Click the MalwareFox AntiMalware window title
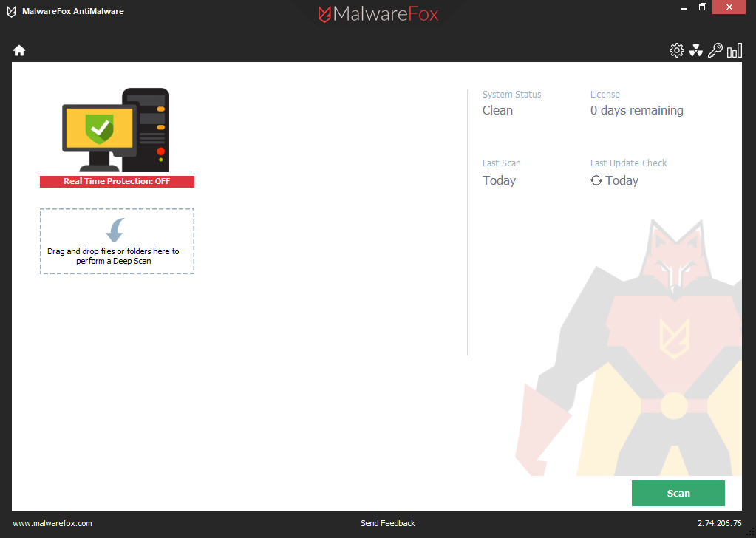The image size is (756, 538). tap(73, 11)
